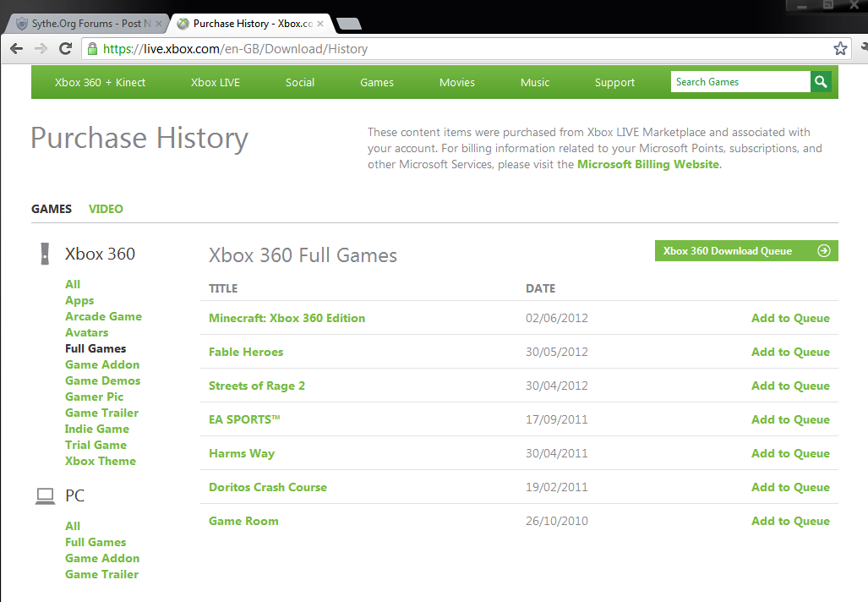Click the Search Games input field
Viewport: 868px width, 602px height.
click(740, 82)
